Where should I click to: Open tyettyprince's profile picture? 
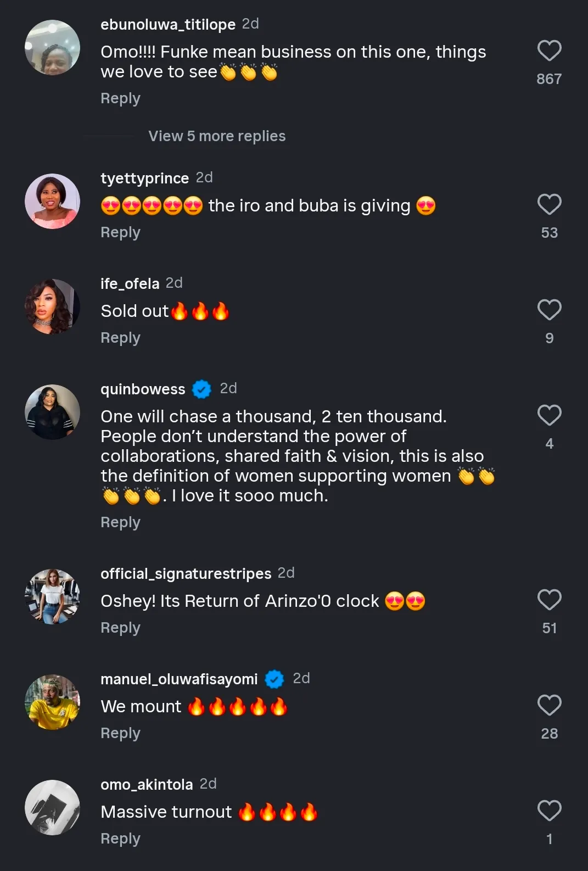coord(52,202)
